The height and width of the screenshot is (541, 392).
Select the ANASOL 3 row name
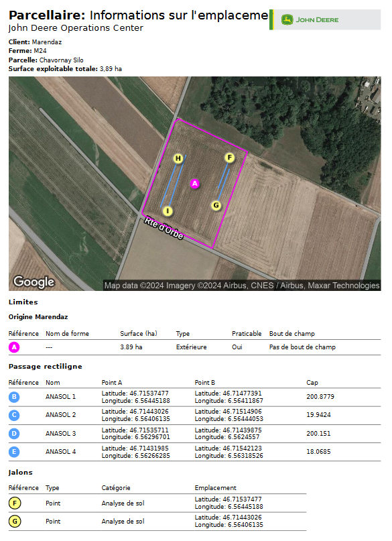click(61, 433)
